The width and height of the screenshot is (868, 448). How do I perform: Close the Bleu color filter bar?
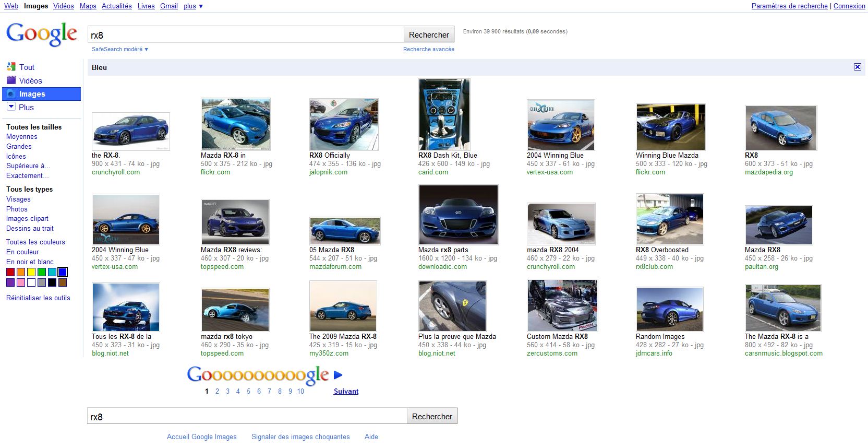pos(857,67)
